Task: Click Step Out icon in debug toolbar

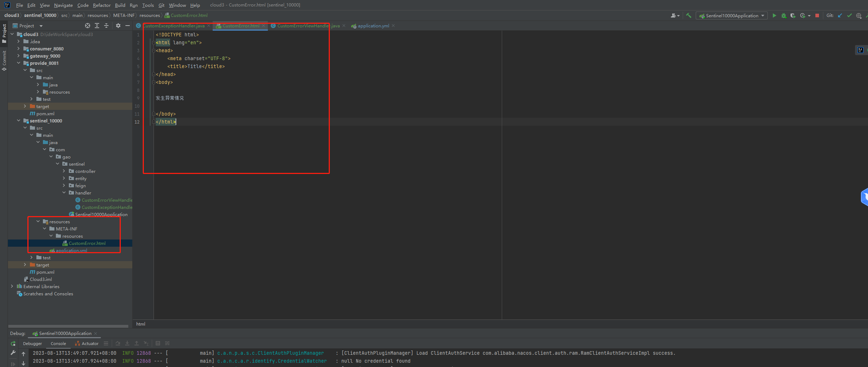Action: 137,344
